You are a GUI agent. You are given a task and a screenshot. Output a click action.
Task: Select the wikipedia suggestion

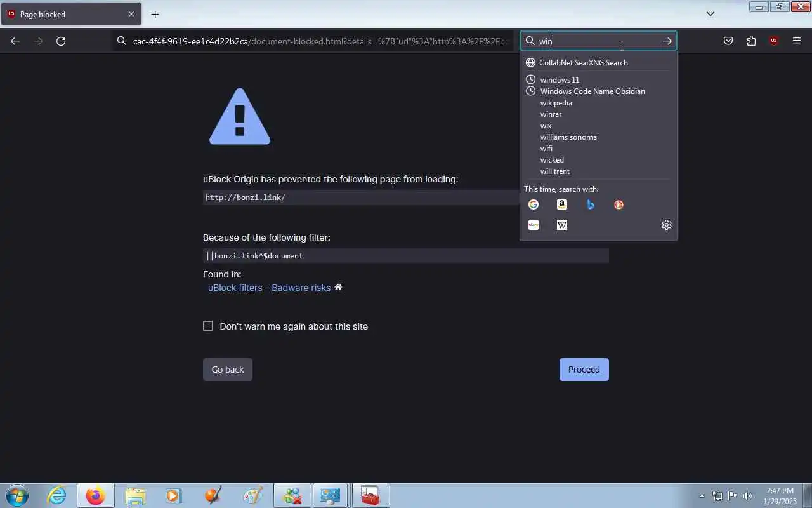point(598,102)
